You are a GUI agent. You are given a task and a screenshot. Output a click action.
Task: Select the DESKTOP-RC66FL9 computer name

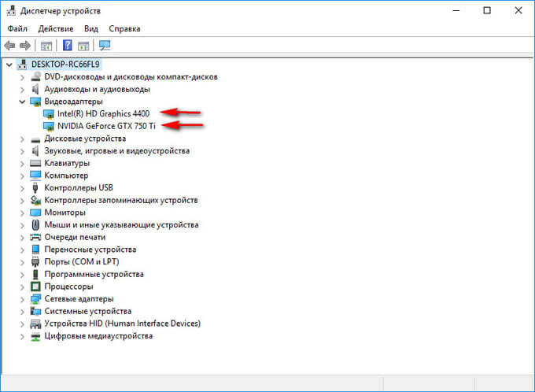(x=65, y=65)
